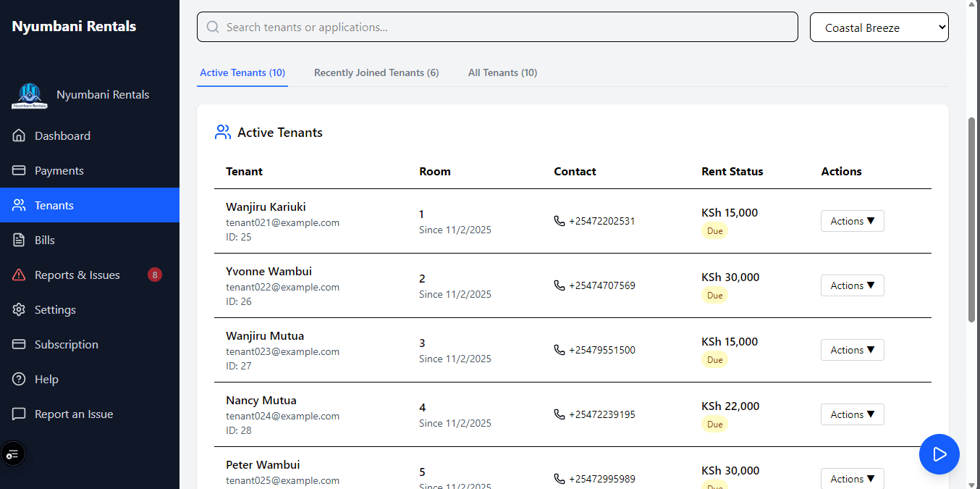Open Reports & Issues via the warning icon
This screenshot has width=980, height=489.
[18, 275]
